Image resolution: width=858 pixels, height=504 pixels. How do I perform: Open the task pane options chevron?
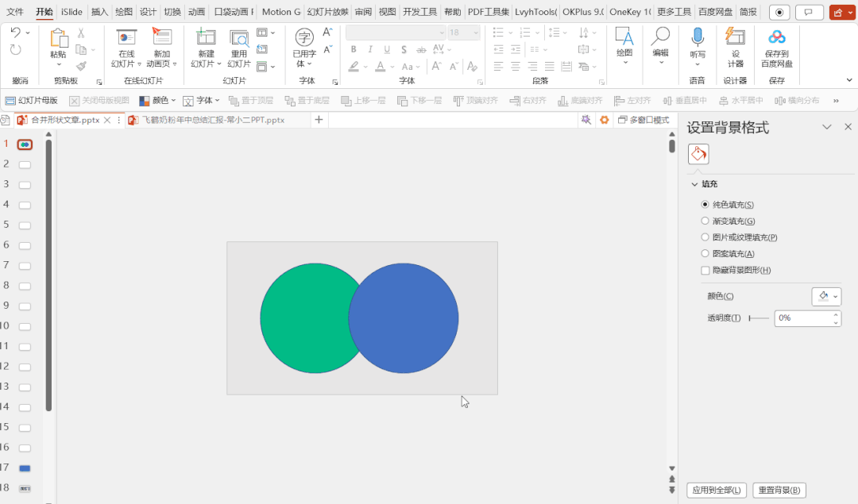pos(826,127)
